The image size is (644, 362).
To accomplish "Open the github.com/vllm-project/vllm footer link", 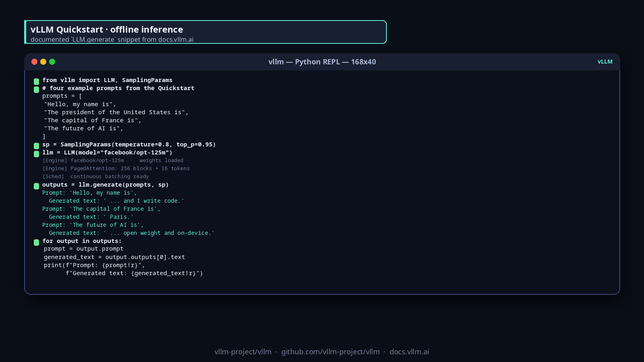I will pyautogui.click(x=330, y=352).
